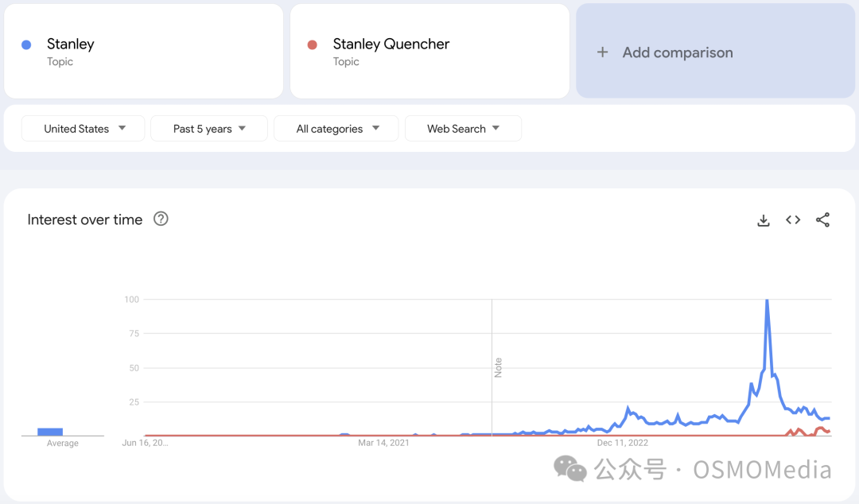Edit the Stanley Quencher topic term
The height and width of the screenshot is (504, 859).
(x=429, y=52)
